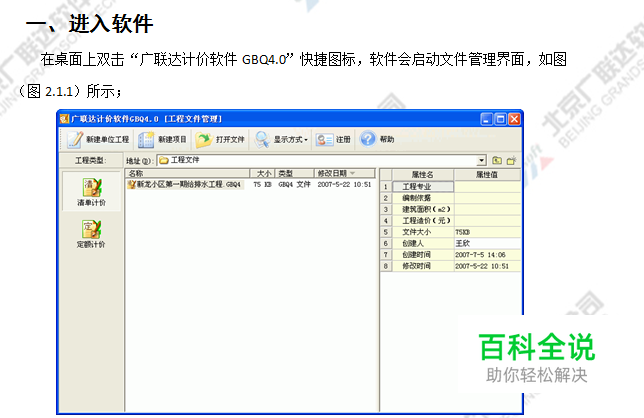
Task: Close the 广联达计价软件 window
Action: (x=515, y=119)
